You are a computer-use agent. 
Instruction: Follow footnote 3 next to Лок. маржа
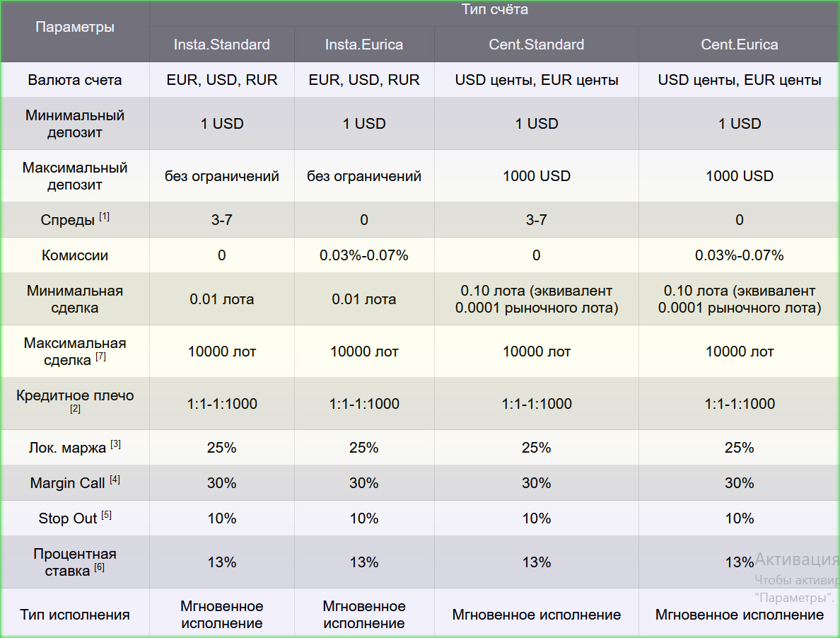[x=115, y=445]
